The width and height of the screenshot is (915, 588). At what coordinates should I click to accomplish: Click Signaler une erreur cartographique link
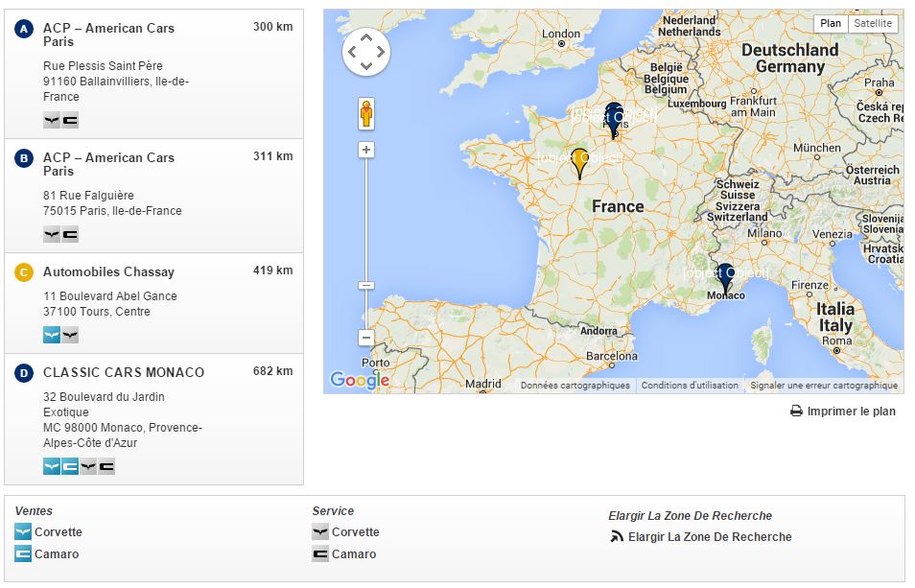[823, 386]
